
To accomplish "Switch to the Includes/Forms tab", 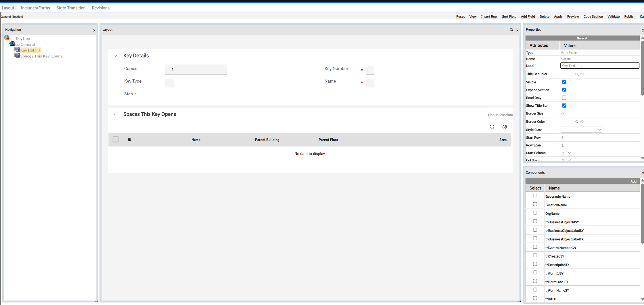I will 35,8.
